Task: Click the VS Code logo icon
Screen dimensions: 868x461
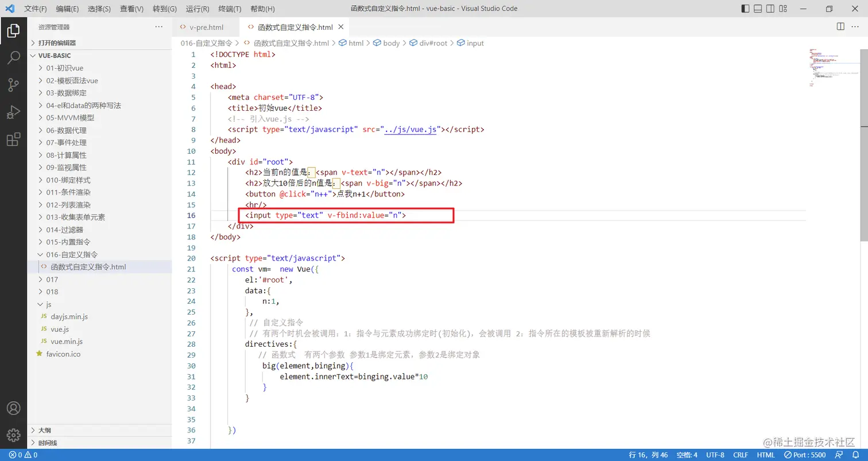Action: click(10, 9)
